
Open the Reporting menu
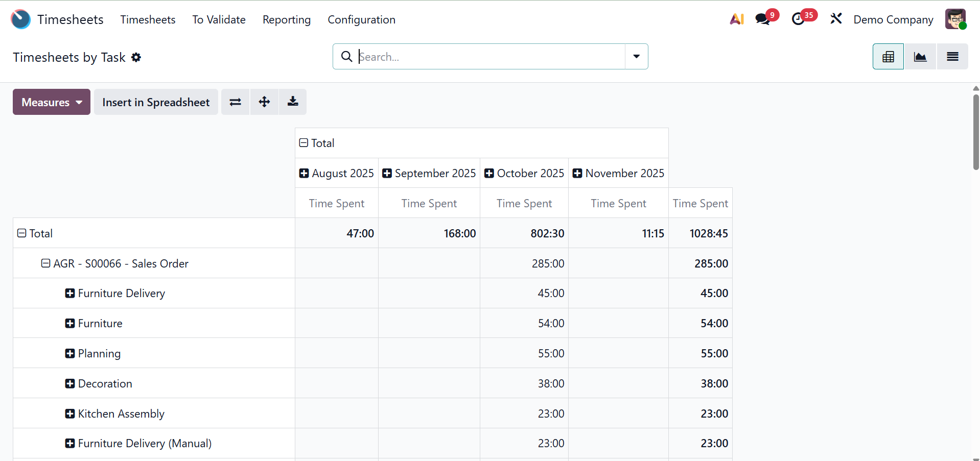(287, 19)
